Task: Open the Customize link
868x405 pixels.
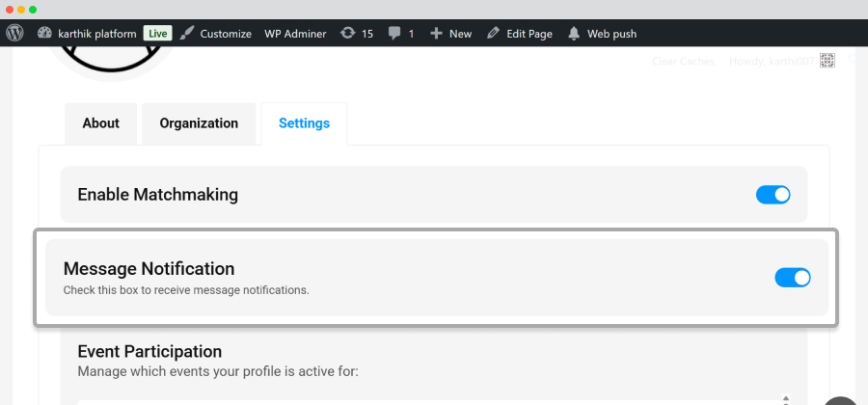Action: [226, 34]
